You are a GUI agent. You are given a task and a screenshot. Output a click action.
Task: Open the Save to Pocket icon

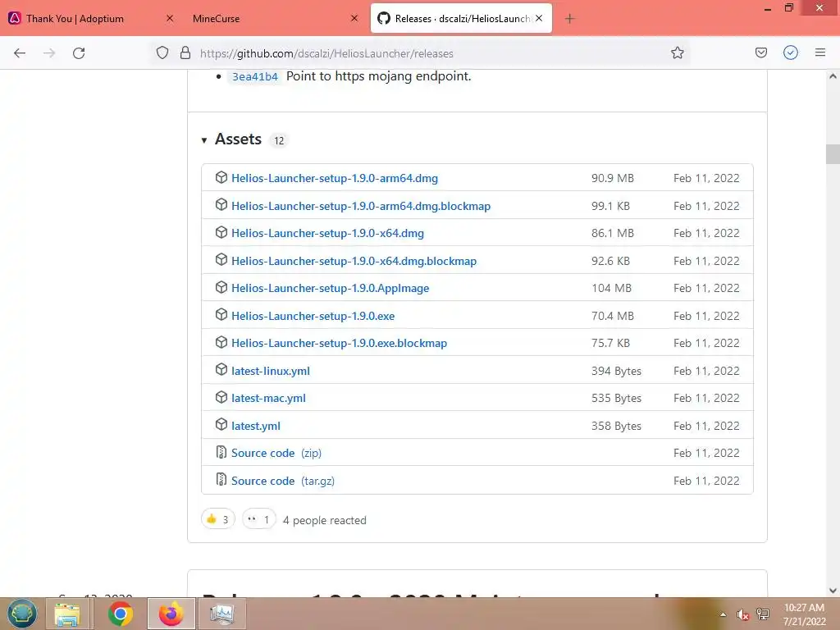760,52
